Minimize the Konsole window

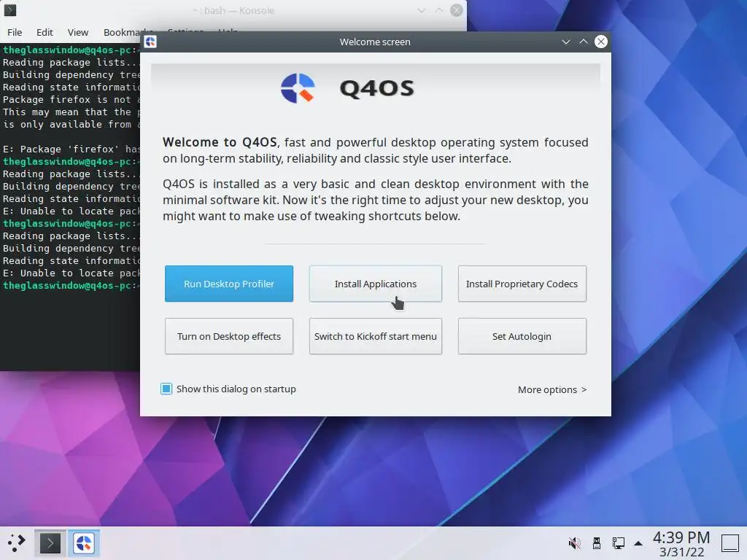421,10
